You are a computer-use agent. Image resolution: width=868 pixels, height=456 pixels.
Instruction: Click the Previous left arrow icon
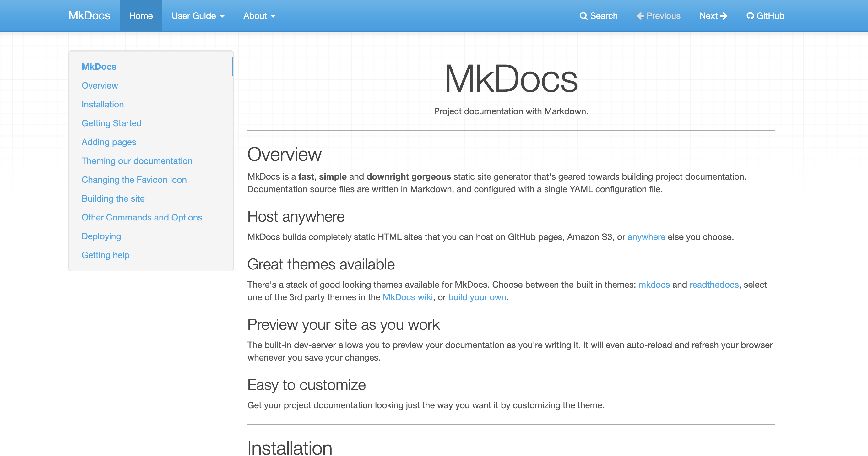pyautogui.click(x=641, y=16)
